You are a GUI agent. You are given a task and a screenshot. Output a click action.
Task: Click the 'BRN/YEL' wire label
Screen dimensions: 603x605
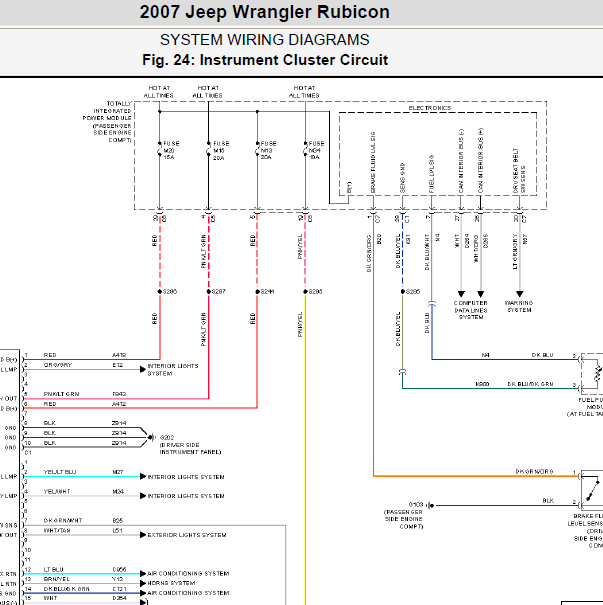click(56, 579)
